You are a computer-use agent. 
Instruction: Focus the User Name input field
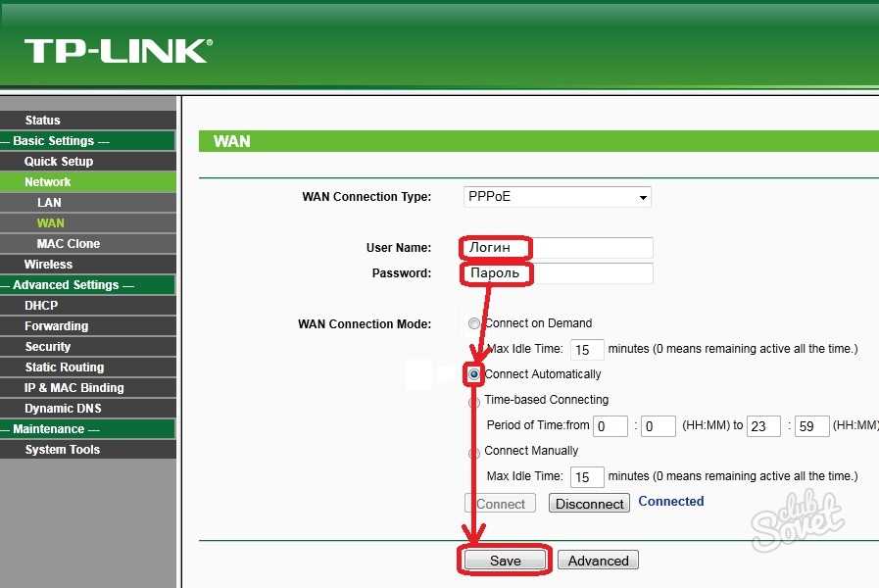558,248
